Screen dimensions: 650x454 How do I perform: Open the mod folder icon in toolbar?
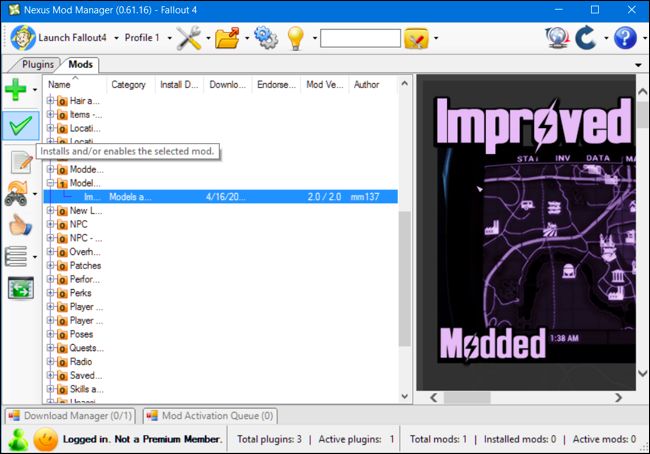point(227,38)
